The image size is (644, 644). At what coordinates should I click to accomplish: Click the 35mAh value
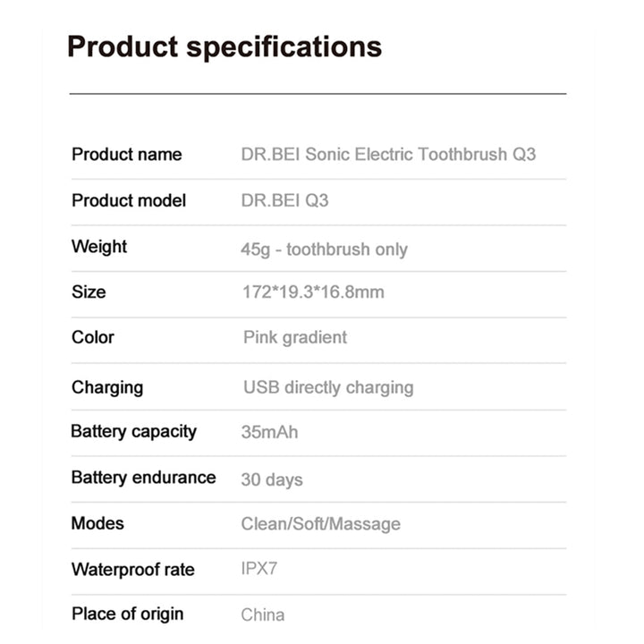270,432
